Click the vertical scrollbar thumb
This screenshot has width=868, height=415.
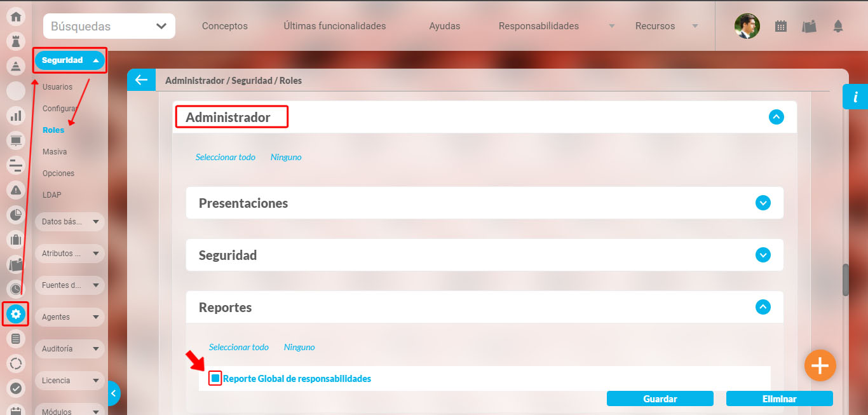click(x=845, y=280)
